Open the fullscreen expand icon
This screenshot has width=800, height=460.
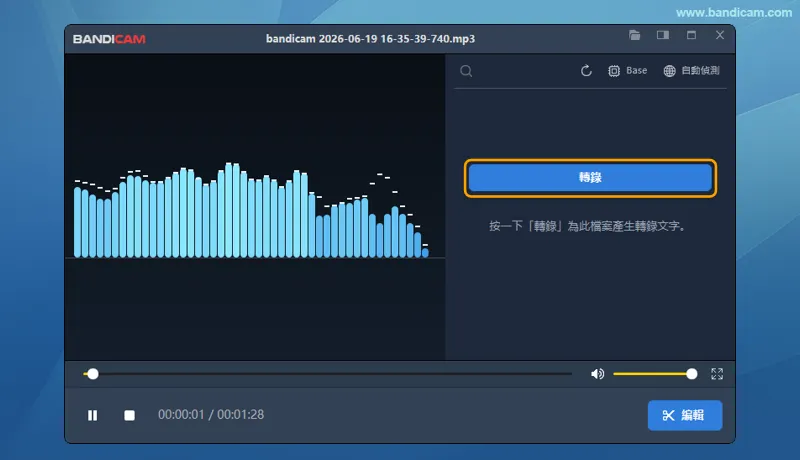click(x=717, y=374)
